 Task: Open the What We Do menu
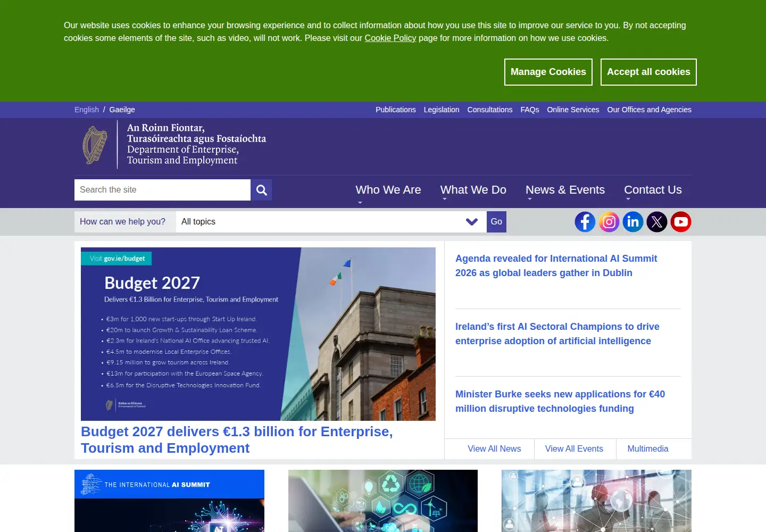click(473, 190)
